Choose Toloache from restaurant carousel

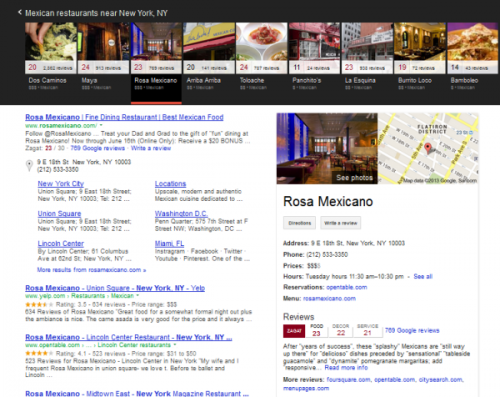(262, 57)
